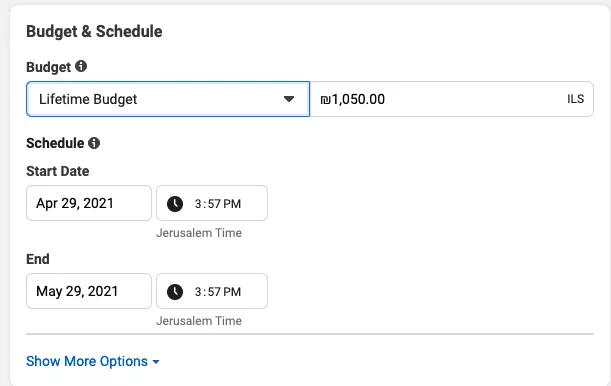Click the start time clock icon
This screenshot has width=611, height=386.
point(175,204)
